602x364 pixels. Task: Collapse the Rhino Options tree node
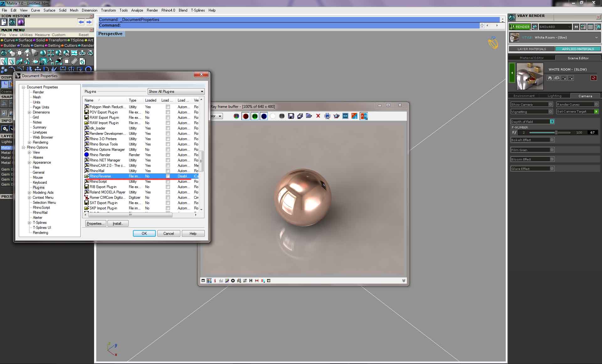click(24, 147)
